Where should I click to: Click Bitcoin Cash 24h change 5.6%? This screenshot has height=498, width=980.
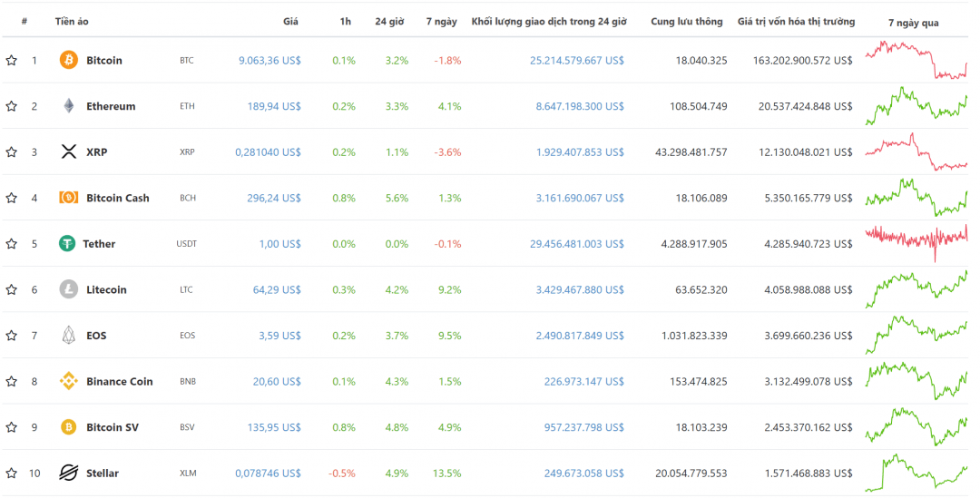coord(397,198)
